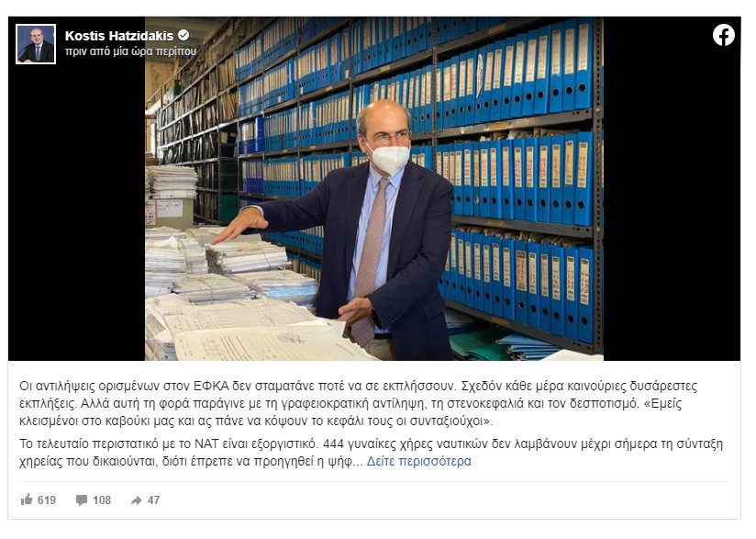The height and width of the screenshot is (539, 756).
Task: Click the Facebook logo icon
Action: pos(724,36)
